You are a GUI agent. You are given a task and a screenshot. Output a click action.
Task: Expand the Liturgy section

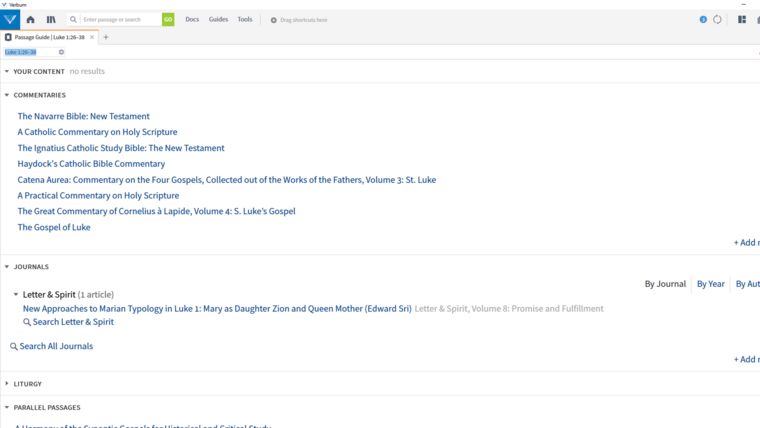click(7, 383)
